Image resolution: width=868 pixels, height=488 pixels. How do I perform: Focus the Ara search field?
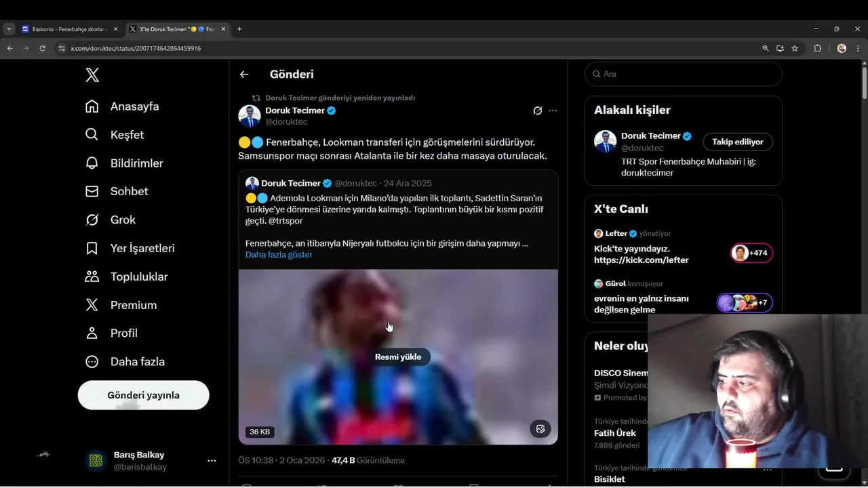pos(684,74)
